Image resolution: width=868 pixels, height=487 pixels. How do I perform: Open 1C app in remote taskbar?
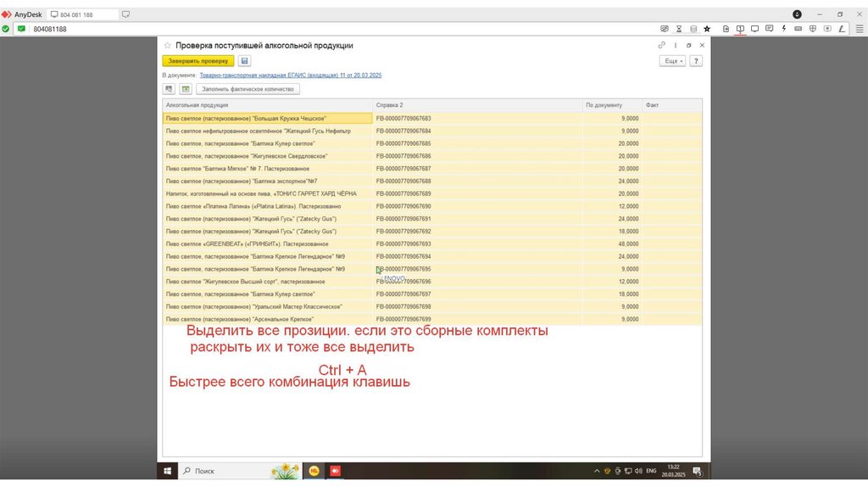click(314, 471)
